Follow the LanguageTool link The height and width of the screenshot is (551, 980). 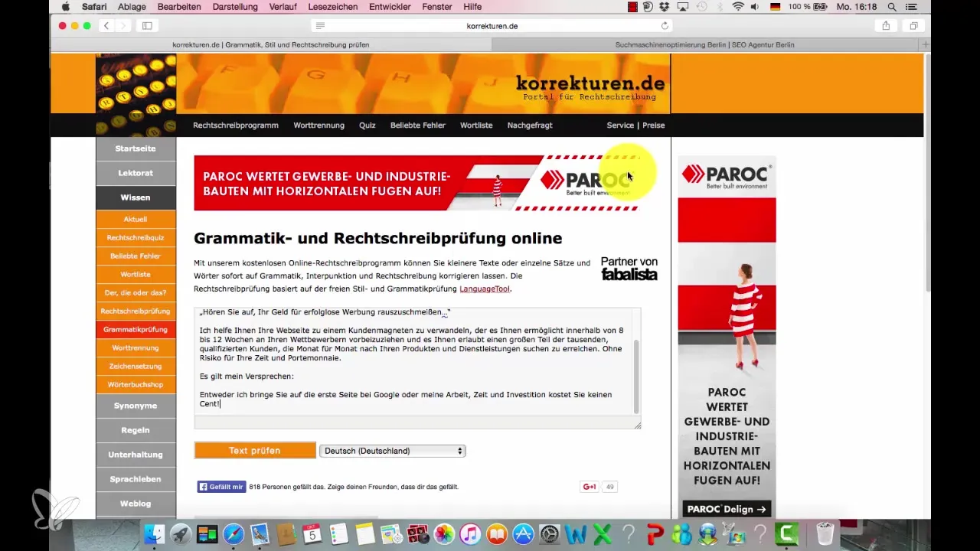[x=485, y=289]
